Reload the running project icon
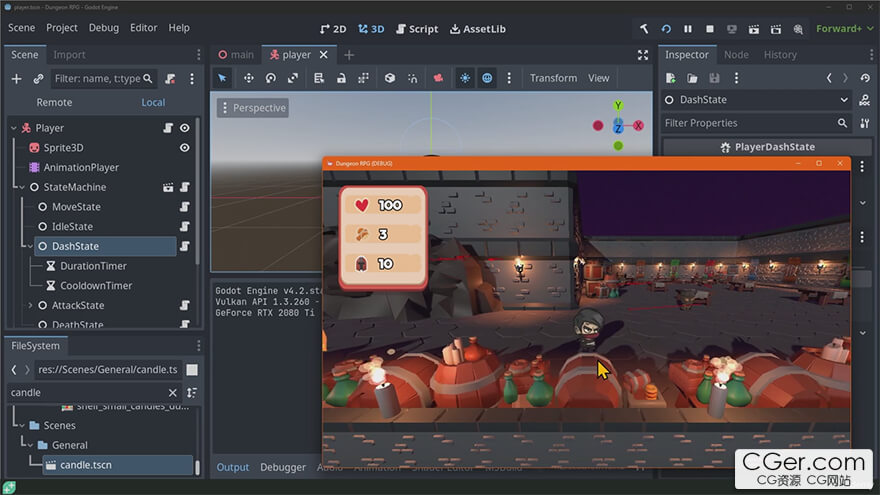Viewport: 880px width, 495px height. 666,29
